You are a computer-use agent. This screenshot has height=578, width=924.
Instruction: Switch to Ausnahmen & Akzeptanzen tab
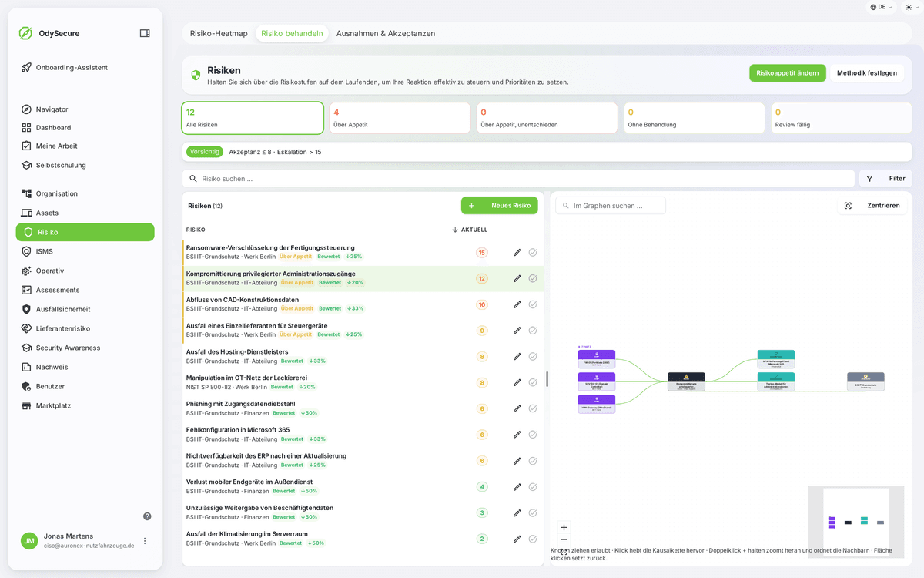tap(386, 34)
